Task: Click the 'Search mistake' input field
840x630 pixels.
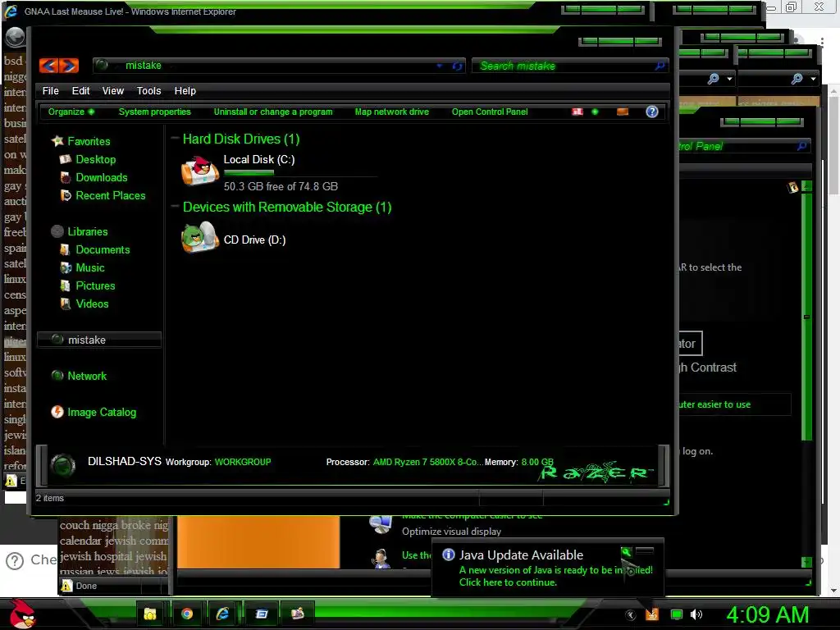Action: (564, 66)
